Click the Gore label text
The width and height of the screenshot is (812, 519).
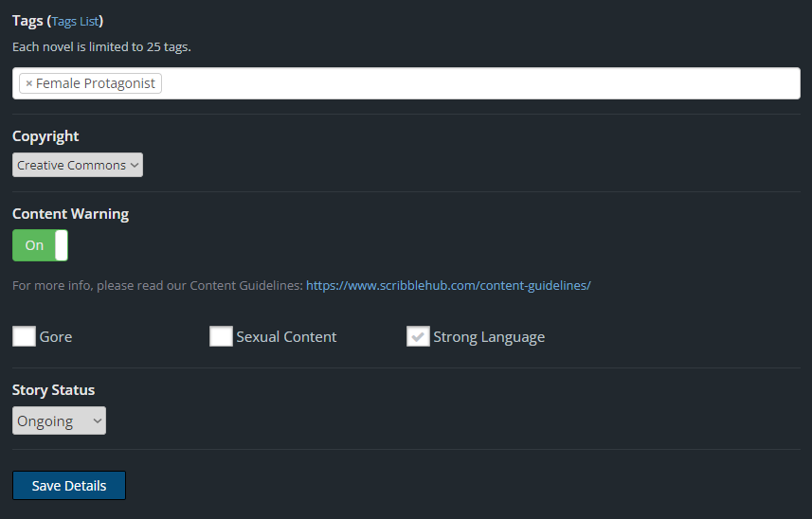56,337
